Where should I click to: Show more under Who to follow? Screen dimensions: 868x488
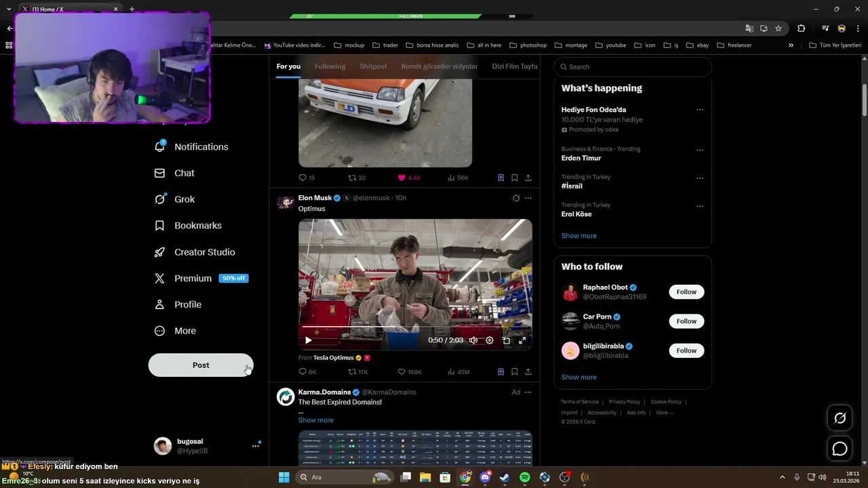(x=579, y=377)
